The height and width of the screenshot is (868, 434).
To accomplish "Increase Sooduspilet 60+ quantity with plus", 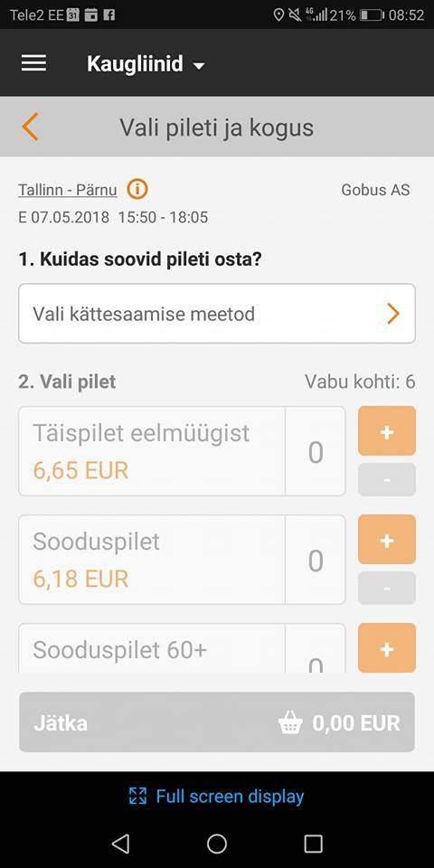I will (x=387, y=648).
